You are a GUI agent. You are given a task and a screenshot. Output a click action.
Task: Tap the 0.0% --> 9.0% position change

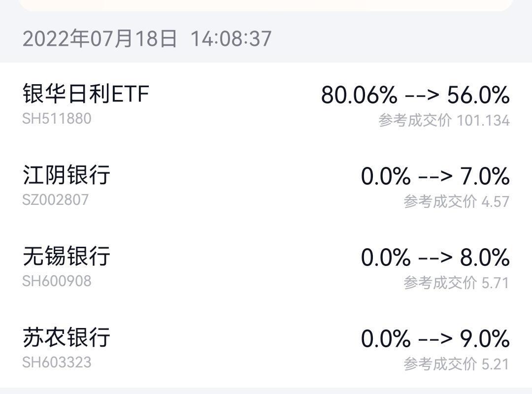[435, 338]
